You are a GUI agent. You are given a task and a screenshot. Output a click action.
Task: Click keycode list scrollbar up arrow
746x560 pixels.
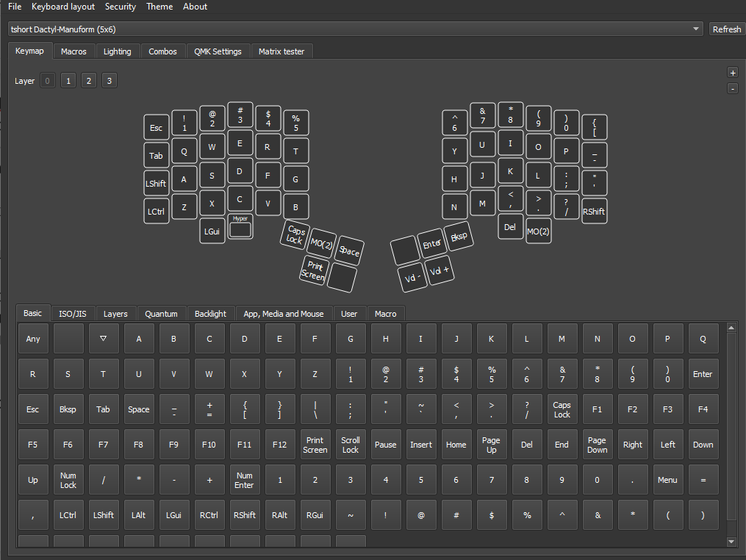(x=731, y=327)
